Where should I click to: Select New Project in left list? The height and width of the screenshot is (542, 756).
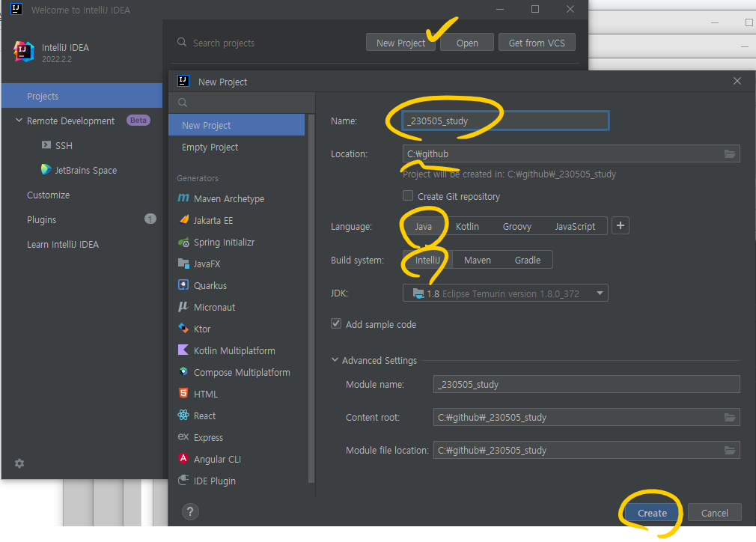[x=237, y=125]
